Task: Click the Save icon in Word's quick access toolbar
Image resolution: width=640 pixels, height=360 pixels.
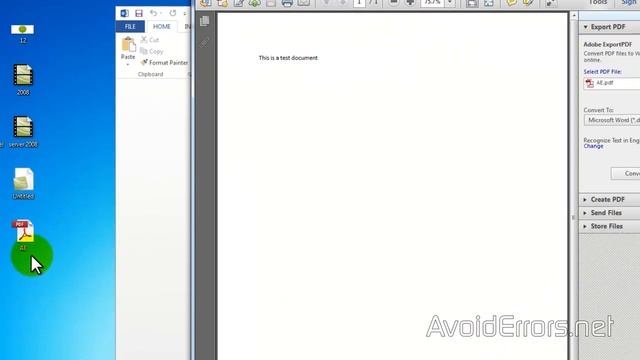Action: point(139,13)
